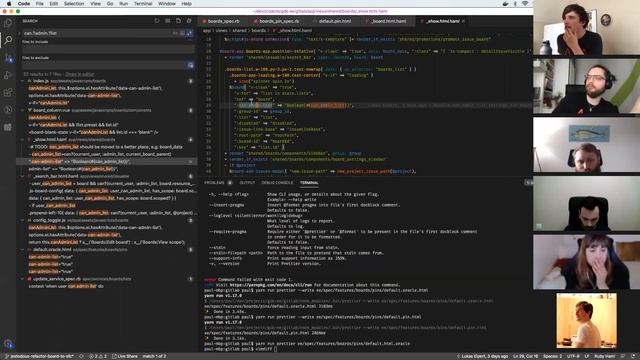640x360 pixels.
Task: Open the Output panel tab
Action: coord(247,183)
